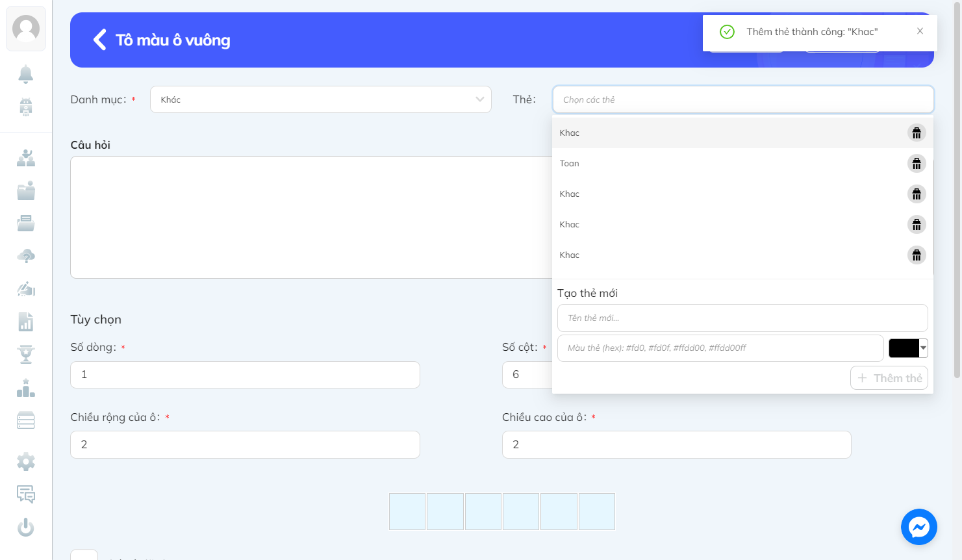This screenshot has height=560, width=962.
Task: Open the user profile avatar
Action: point(26,29)
